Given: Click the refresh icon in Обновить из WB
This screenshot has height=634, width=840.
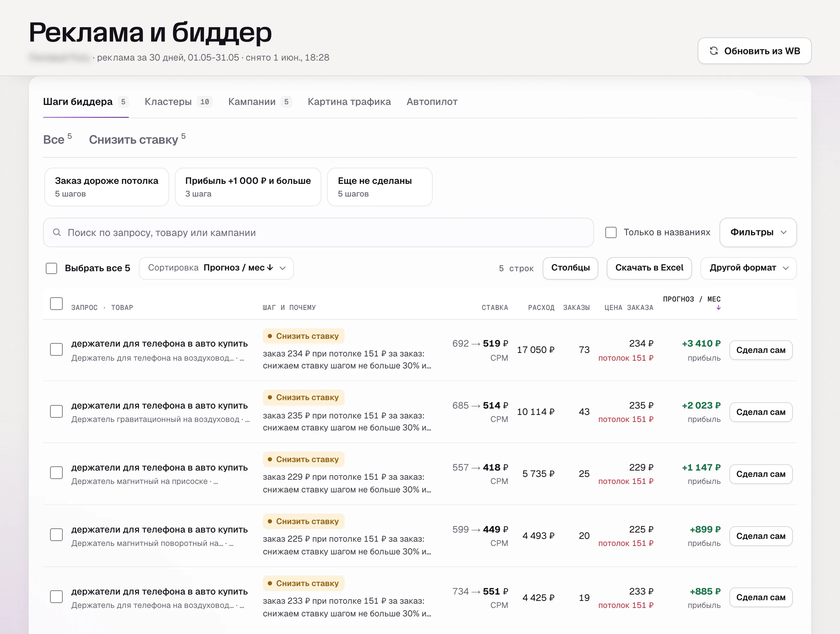Looking at the screenshot, I should click(714, 51).
